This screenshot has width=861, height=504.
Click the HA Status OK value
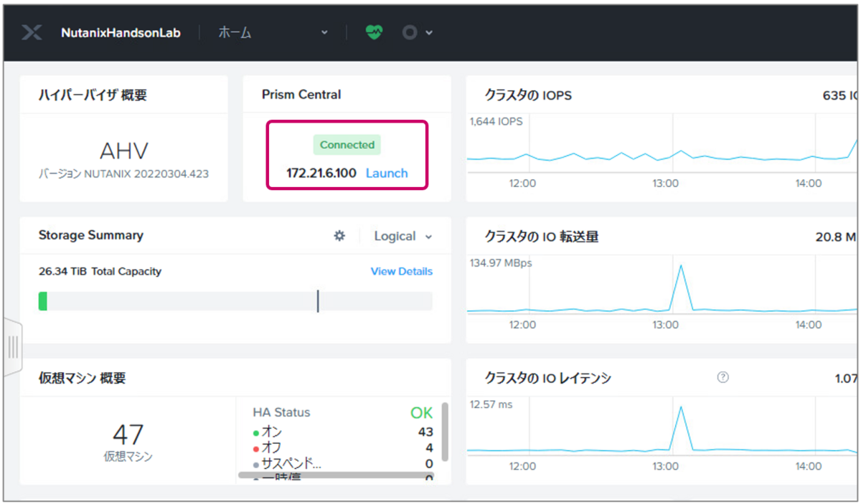pos(422,413)
